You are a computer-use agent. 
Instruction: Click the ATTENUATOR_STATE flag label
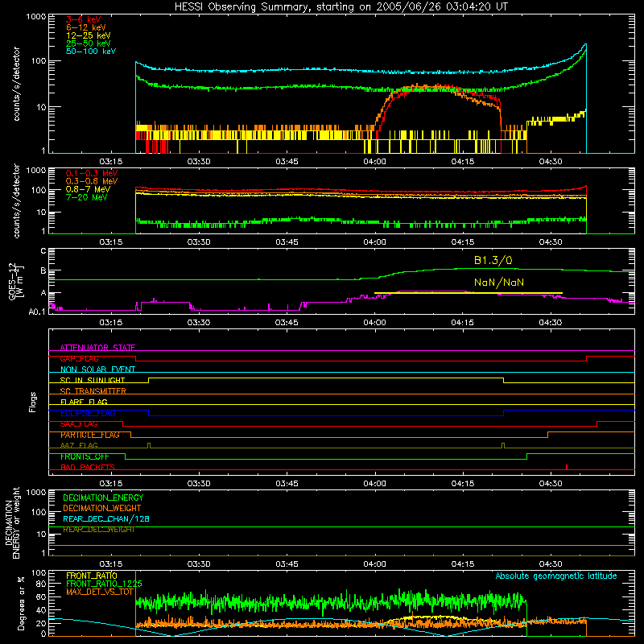(97, 348)
